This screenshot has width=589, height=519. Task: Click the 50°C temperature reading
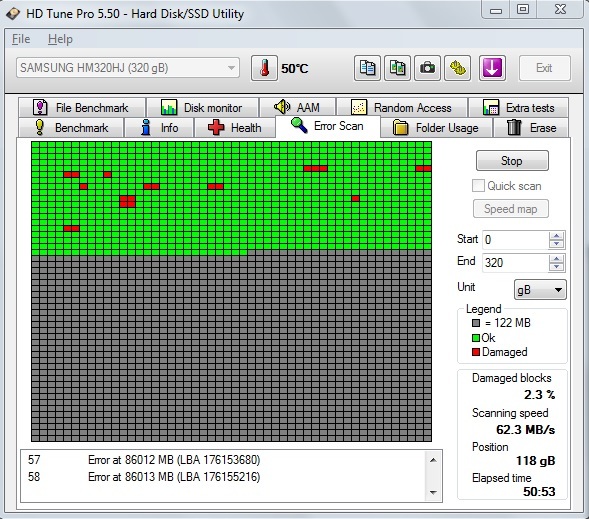click(294, 68)
